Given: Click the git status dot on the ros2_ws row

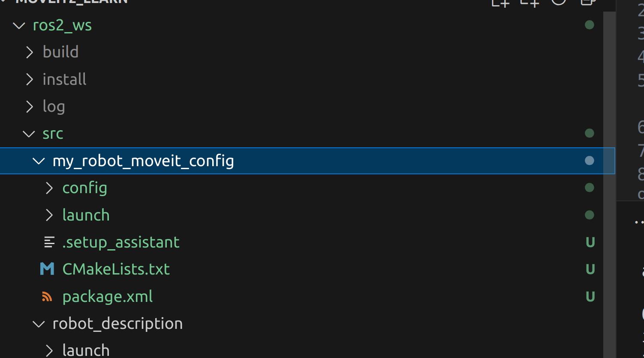Looking at the screenshot, I should [x=590, y=25].
